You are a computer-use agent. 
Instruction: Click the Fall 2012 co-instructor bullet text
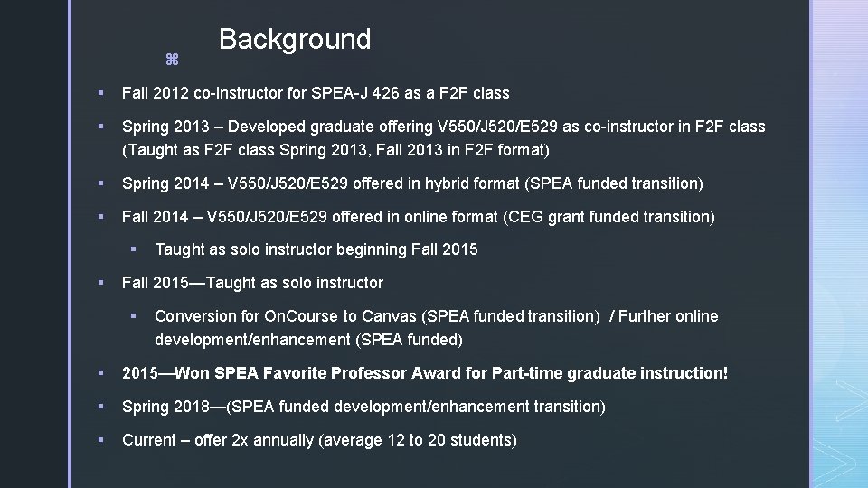[316, 93]
